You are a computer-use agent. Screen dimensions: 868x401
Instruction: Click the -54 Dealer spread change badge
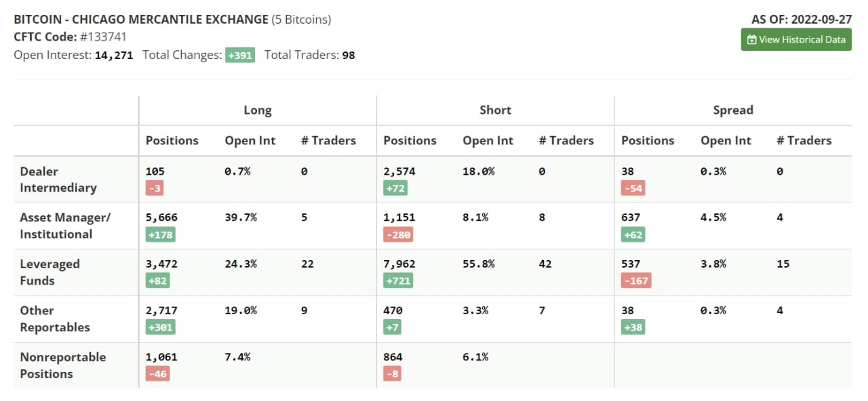click(633, 188)
